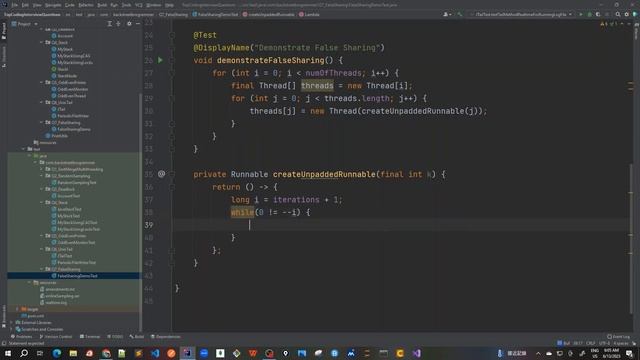Open the Navigate menu
This screenshot has width=640, height=360.
pos(53,5)
